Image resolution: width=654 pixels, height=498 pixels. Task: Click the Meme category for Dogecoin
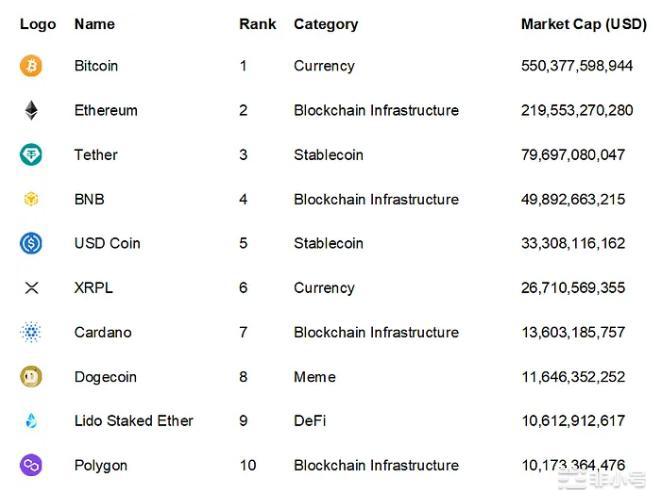tap(314, 377)
